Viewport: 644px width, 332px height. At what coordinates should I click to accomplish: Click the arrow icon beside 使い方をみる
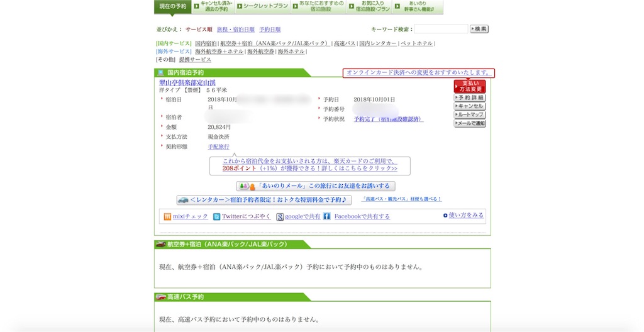[445, 215]
